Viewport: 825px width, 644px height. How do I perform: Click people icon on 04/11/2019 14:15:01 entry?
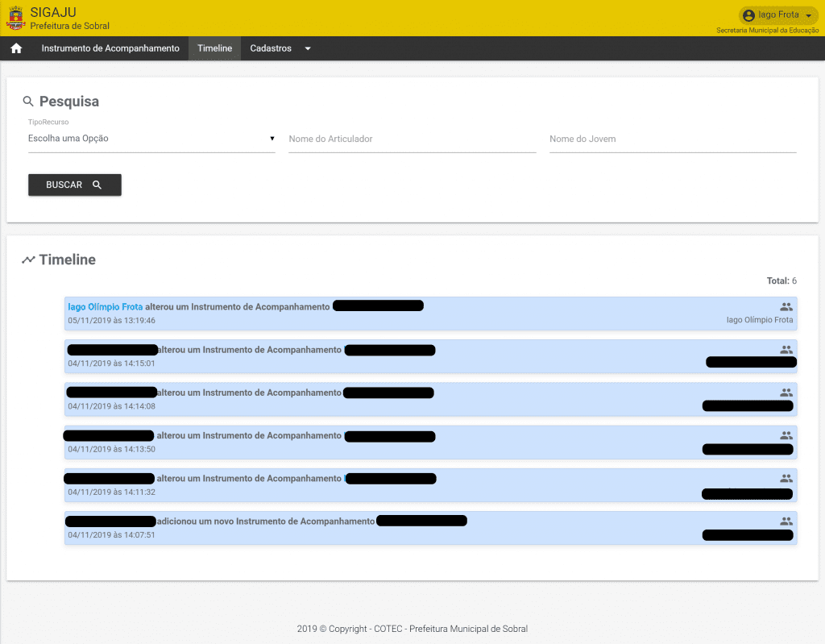[786, 350]
